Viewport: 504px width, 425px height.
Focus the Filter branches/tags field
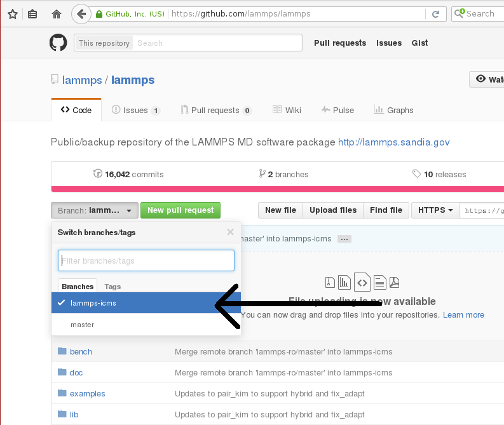click(146, 260)
